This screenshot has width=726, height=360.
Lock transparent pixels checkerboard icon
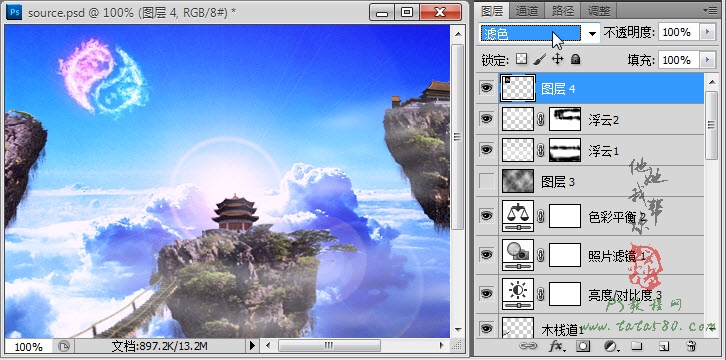[x=522, y=59]
